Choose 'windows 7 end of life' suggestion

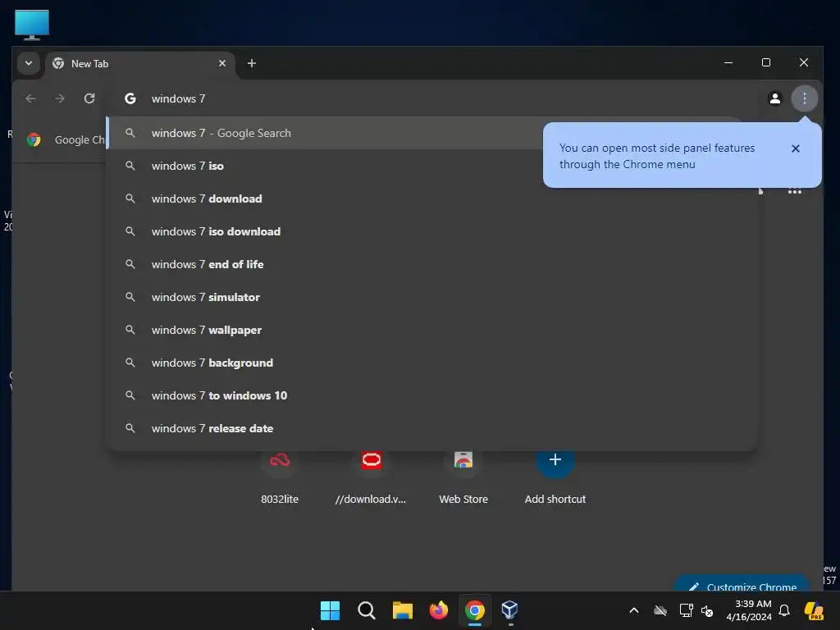pos(431,264)
